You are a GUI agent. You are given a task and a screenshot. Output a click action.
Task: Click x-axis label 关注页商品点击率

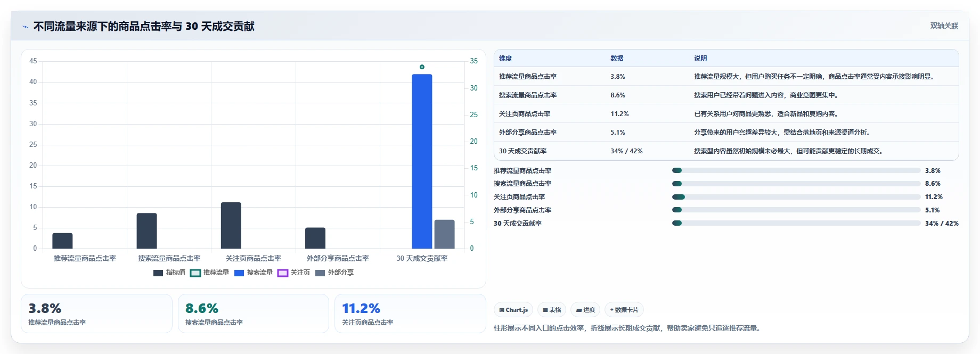[253, 258]
